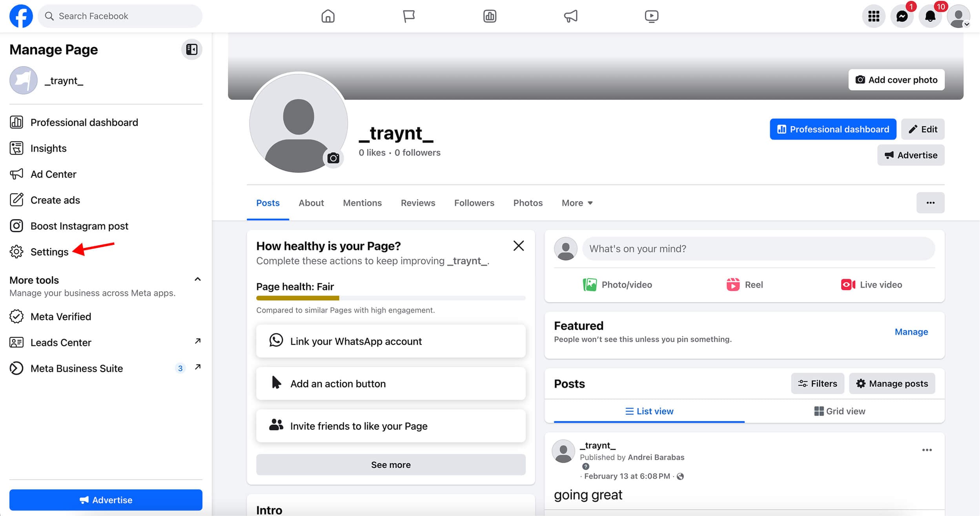
Task: Open the notifications bell
Action: [930, 16]
